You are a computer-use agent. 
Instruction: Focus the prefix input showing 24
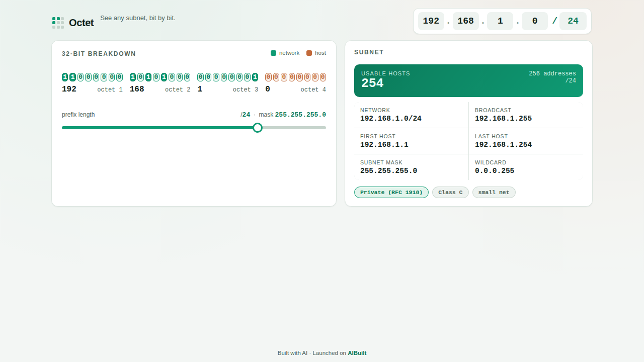coord(573,21)
